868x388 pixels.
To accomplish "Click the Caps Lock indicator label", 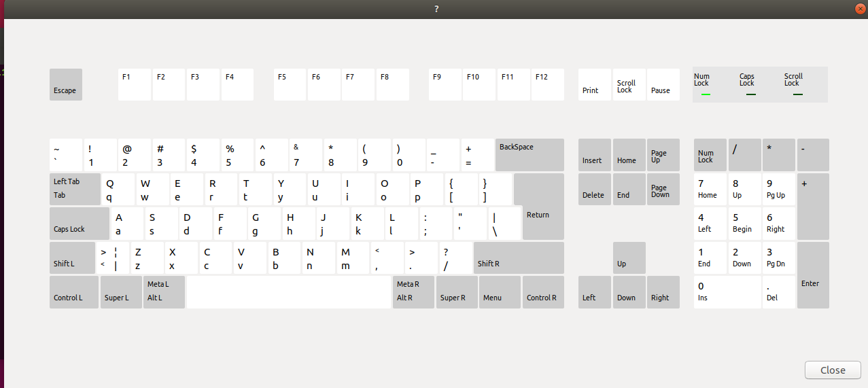I will 747,80.
